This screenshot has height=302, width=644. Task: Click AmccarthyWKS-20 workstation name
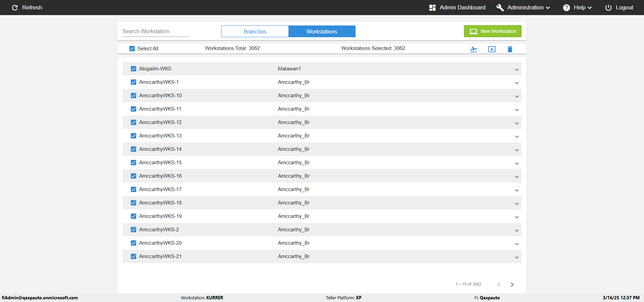coord(160,243)
